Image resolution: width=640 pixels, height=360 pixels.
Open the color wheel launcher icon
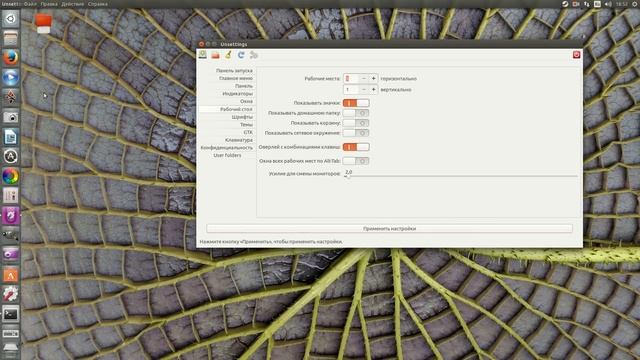[11, 176]
